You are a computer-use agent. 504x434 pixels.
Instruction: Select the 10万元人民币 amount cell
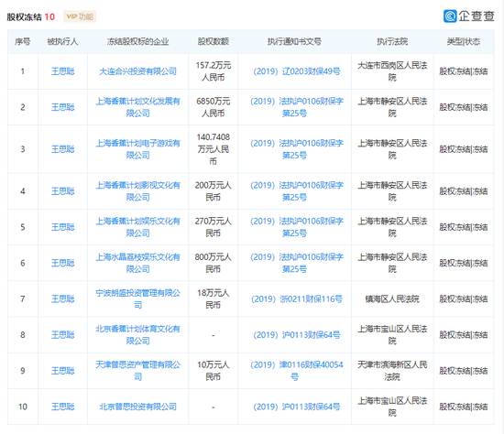point(214,371)
